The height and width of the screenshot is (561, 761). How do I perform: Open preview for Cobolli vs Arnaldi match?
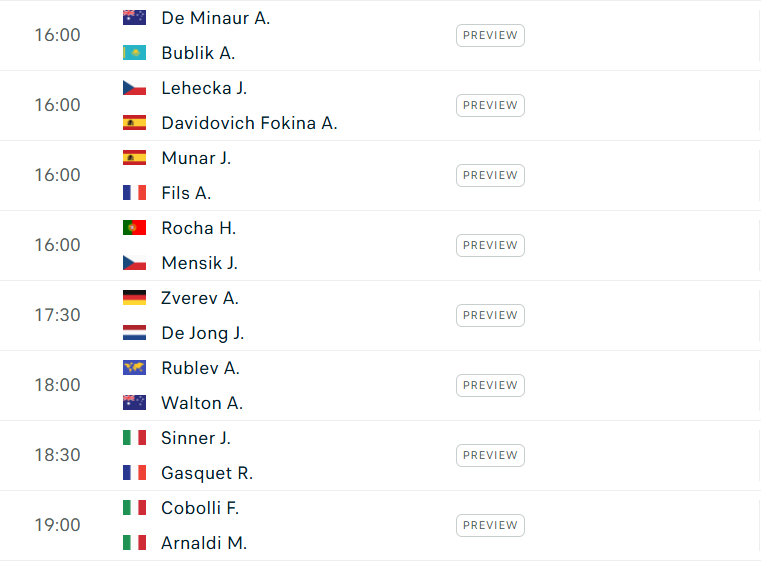point(490,525)
